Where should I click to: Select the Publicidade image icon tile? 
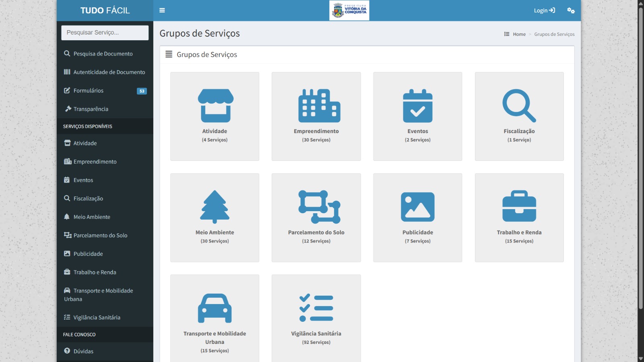point(417,207)
